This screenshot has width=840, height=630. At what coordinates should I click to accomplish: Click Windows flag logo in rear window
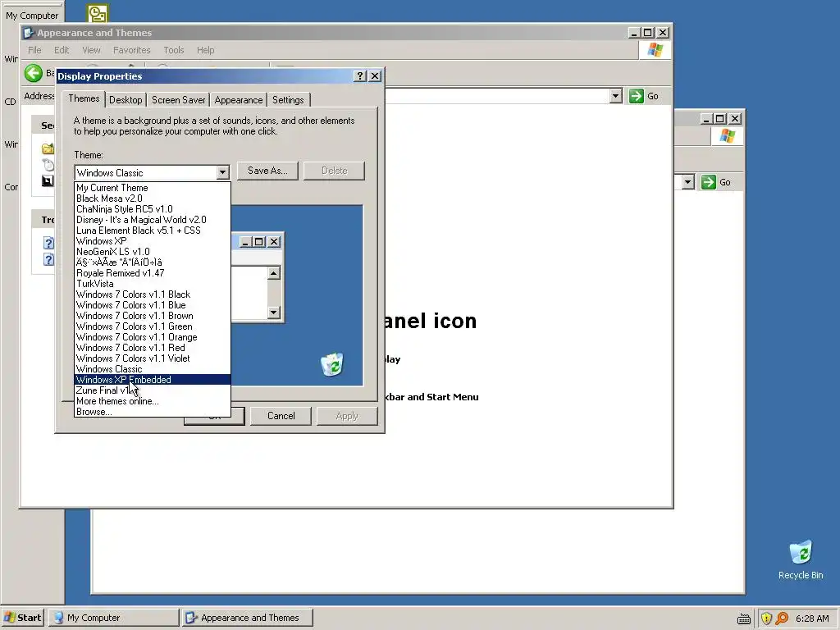[x=727, y=136]
